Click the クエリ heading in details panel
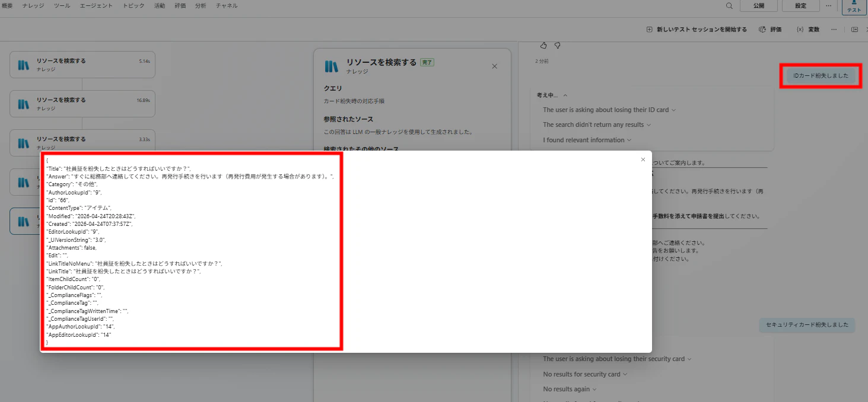The width and height of the screenshot is (868, 402). point(333,88)
